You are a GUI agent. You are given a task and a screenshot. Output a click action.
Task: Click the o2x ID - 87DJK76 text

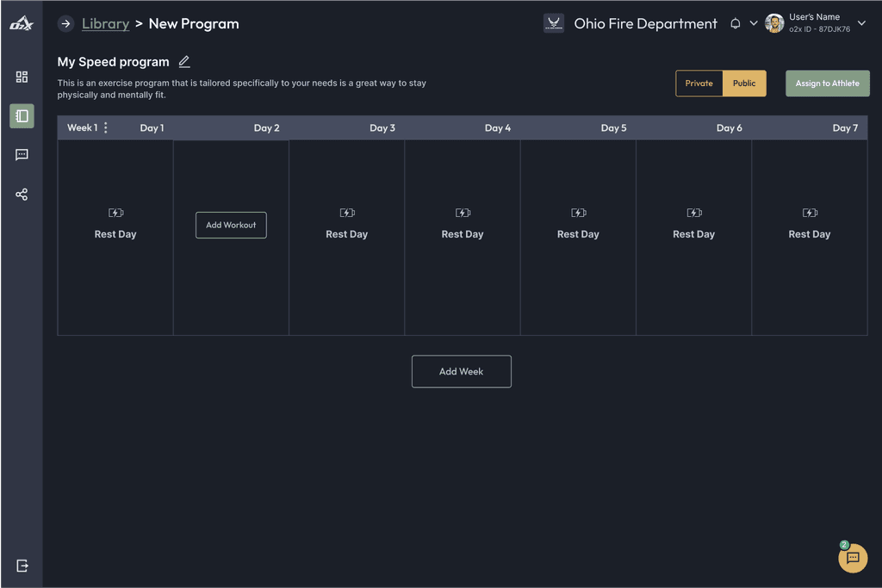(x=820, y=29)
